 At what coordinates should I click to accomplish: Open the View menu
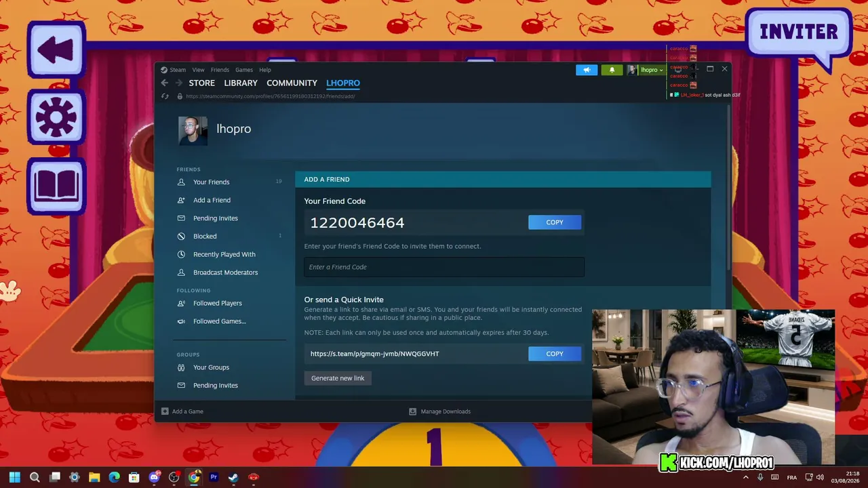[x=198, y=70]
